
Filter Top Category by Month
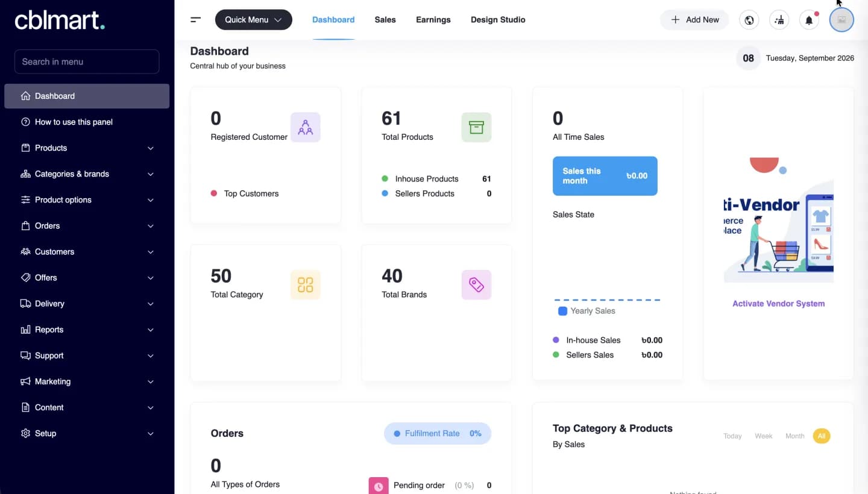(794, 436)
